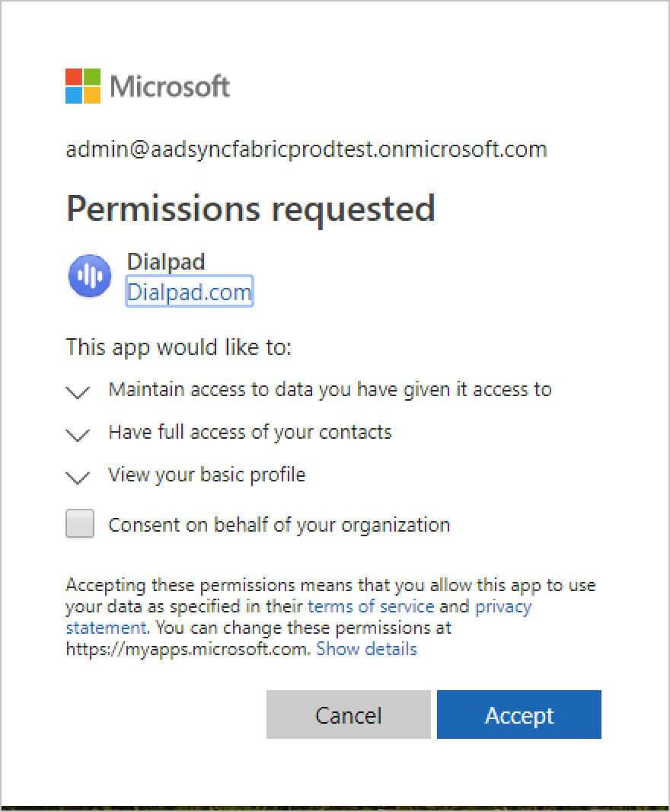Open the privacy statement link
The height and width of the screenshot is (812, 670).
point(504,606)
